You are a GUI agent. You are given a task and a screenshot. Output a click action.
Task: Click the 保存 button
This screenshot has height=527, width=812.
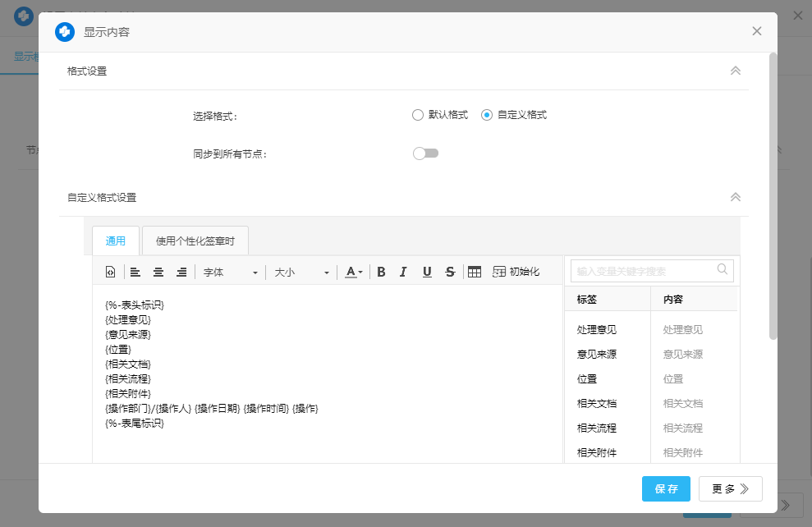click(x=666, y=489)
